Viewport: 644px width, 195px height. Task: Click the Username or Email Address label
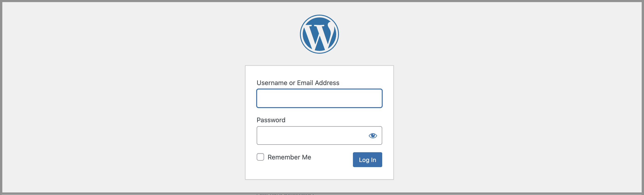tap(298, 83)
